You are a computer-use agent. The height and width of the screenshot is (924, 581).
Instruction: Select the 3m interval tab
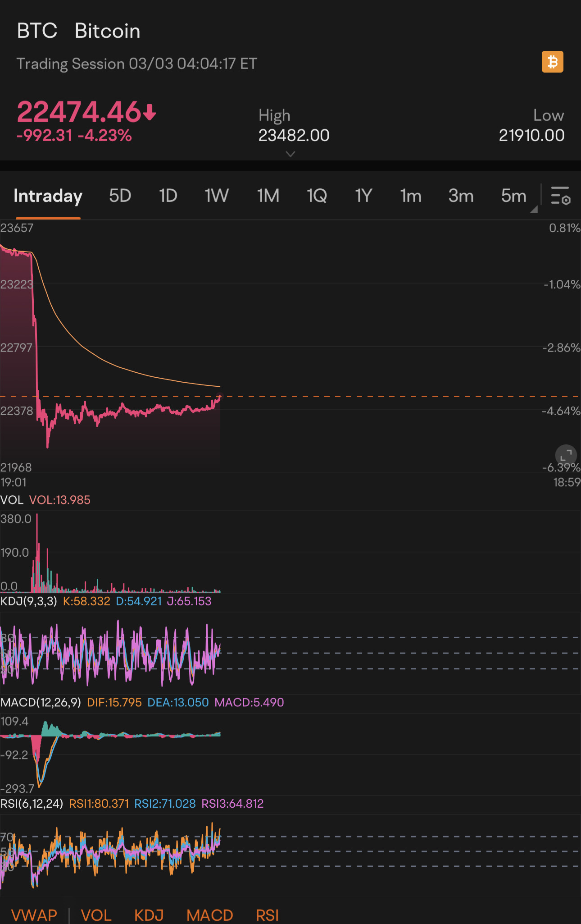[461, 196]
